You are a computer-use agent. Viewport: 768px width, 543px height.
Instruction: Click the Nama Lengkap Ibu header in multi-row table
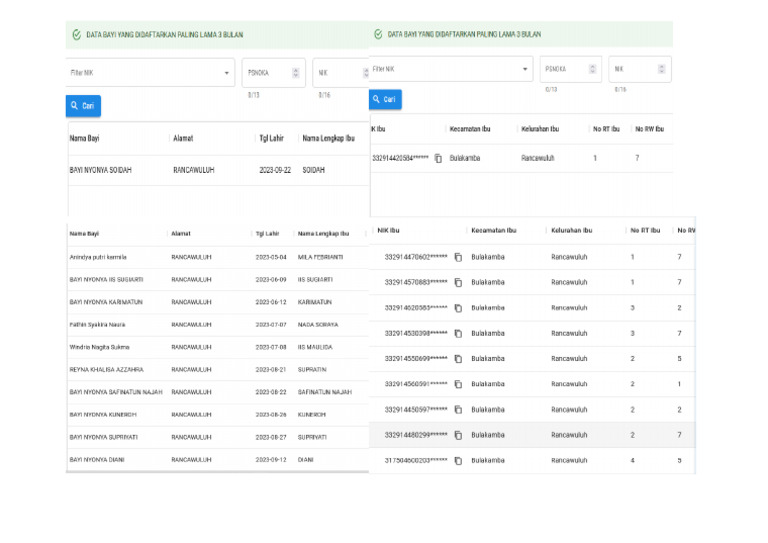323,233
